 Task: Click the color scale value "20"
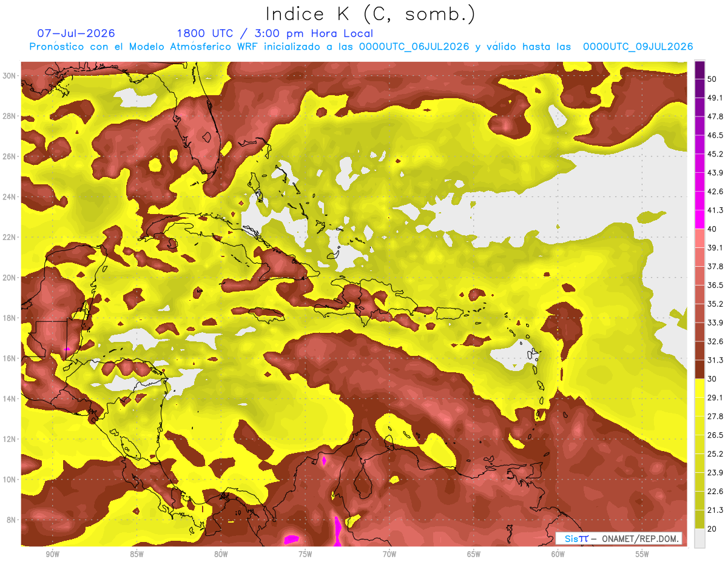click(x=712, y=529)
